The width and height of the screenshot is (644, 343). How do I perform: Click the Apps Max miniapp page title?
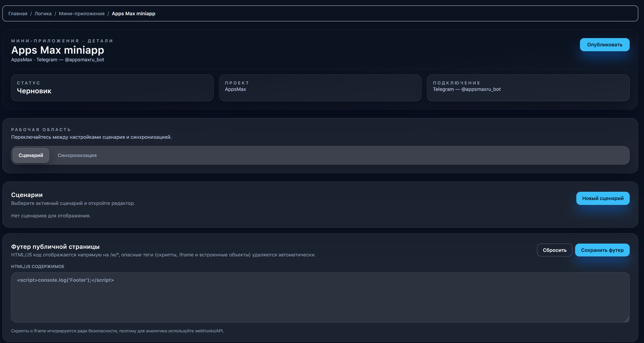[x=58, y=50]
